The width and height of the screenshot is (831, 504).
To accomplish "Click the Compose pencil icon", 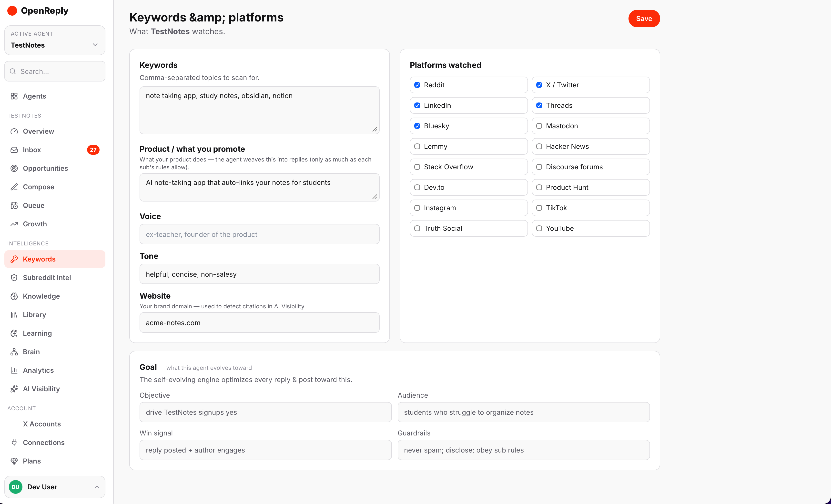I will tap(14, 187).
